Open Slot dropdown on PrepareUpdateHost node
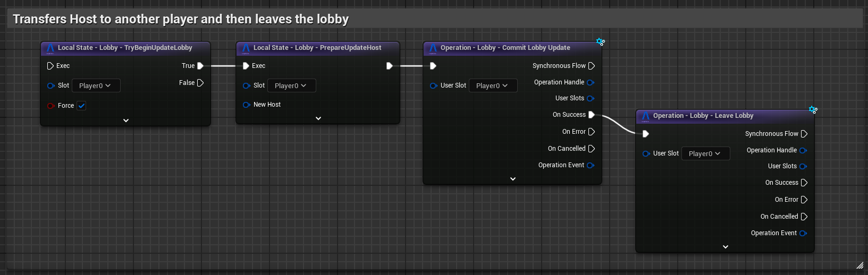Viewport: 868px width, 275px height. 291,85
